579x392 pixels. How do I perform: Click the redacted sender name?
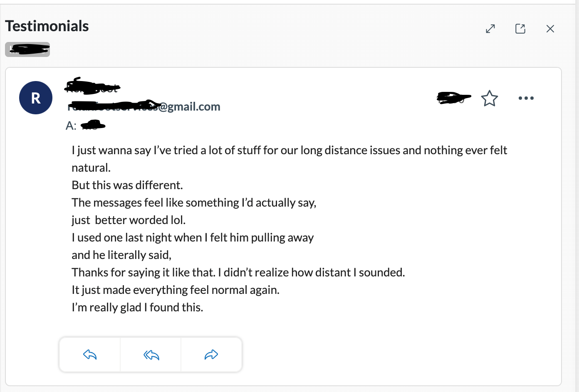click(x=92, y=86)
